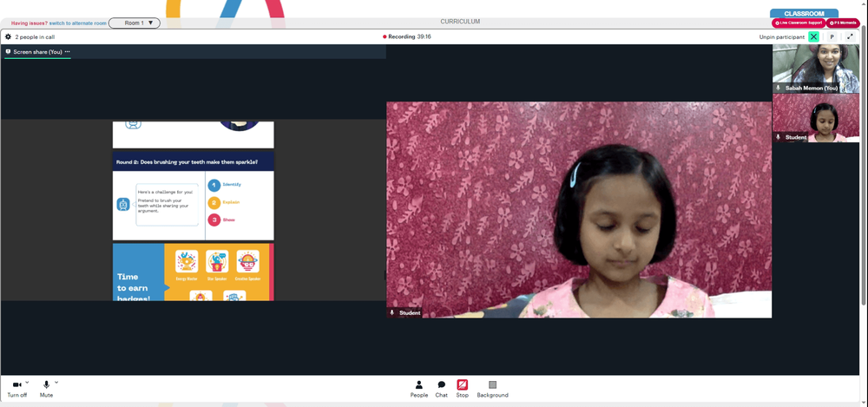Click robot icon beside challenge text
868x407 pixels.
(123, 204)
